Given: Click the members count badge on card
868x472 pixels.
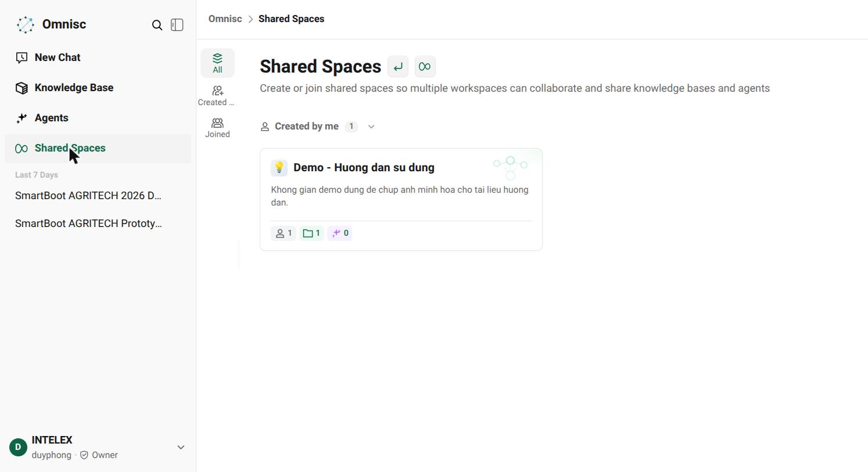Looking at the screenshot, I should [284, 233].
